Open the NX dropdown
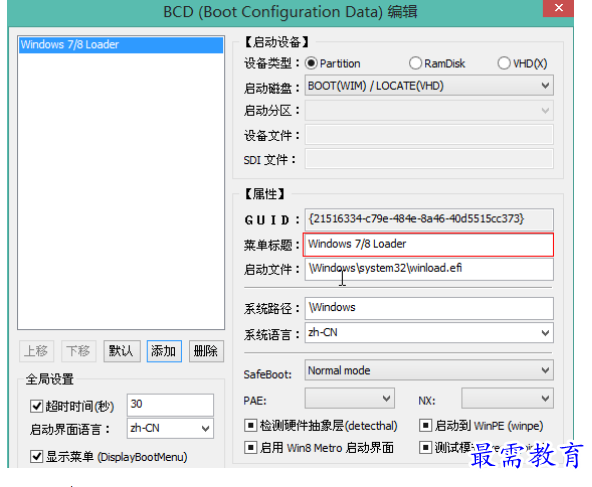 coord(507,398)
